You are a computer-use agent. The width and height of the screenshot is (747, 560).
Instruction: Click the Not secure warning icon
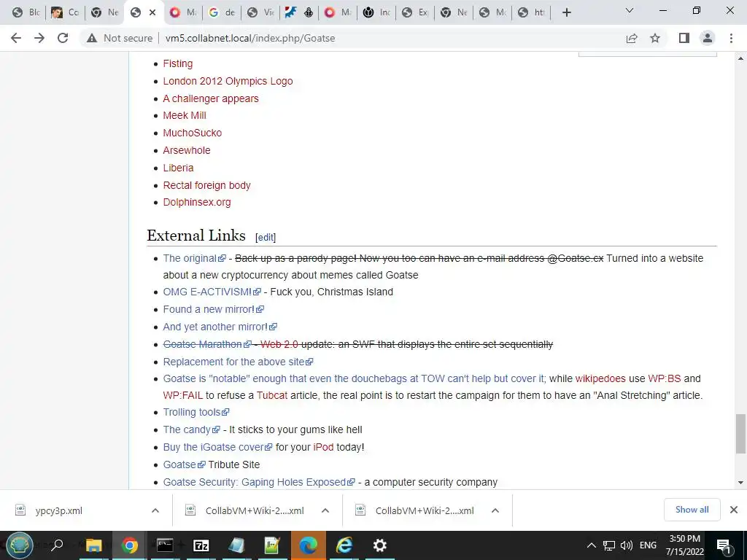click(x=92, y=38)
